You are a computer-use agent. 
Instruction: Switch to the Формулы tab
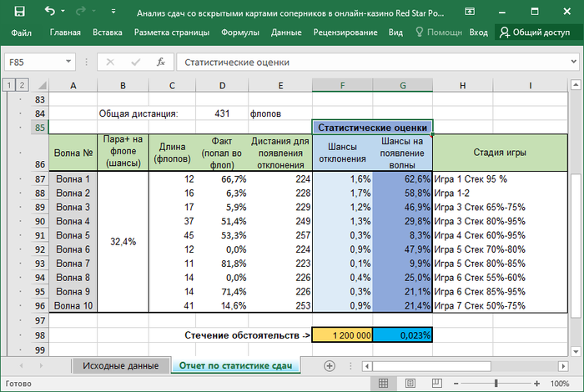pyautogui.click(x=240, y=33)
